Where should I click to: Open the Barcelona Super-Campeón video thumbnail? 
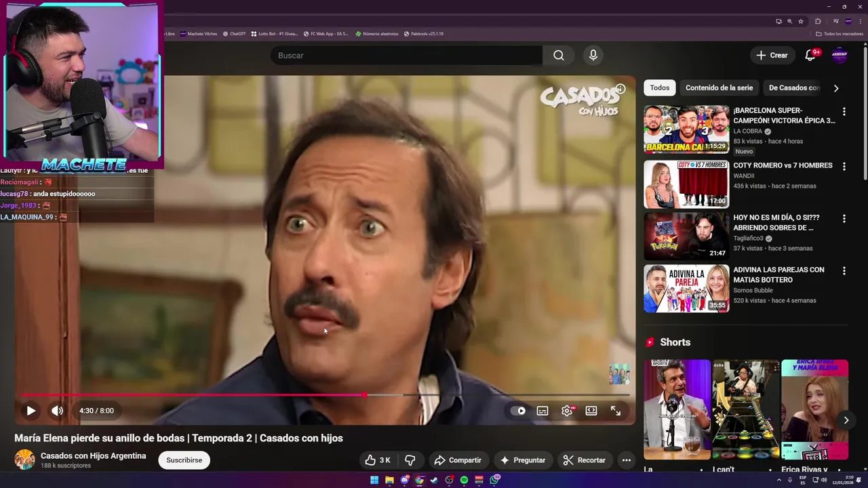point(686,129)
